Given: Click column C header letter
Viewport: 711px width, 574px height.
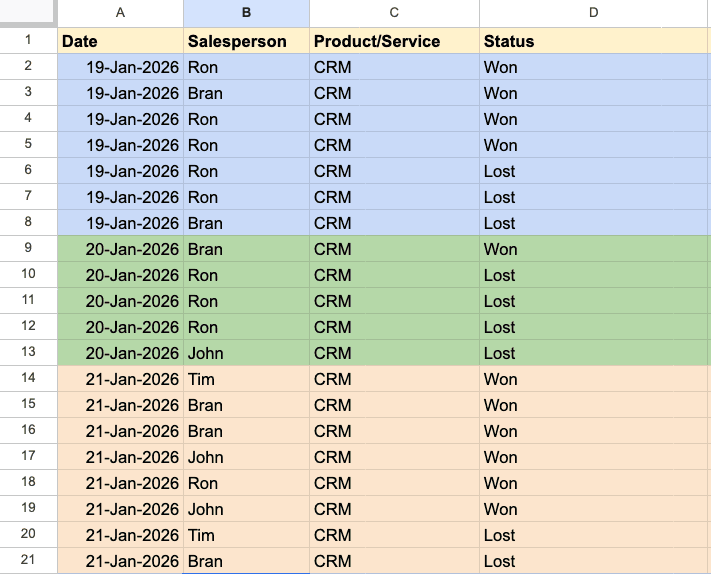Looking at the screenshot, I should coord(394,13).
